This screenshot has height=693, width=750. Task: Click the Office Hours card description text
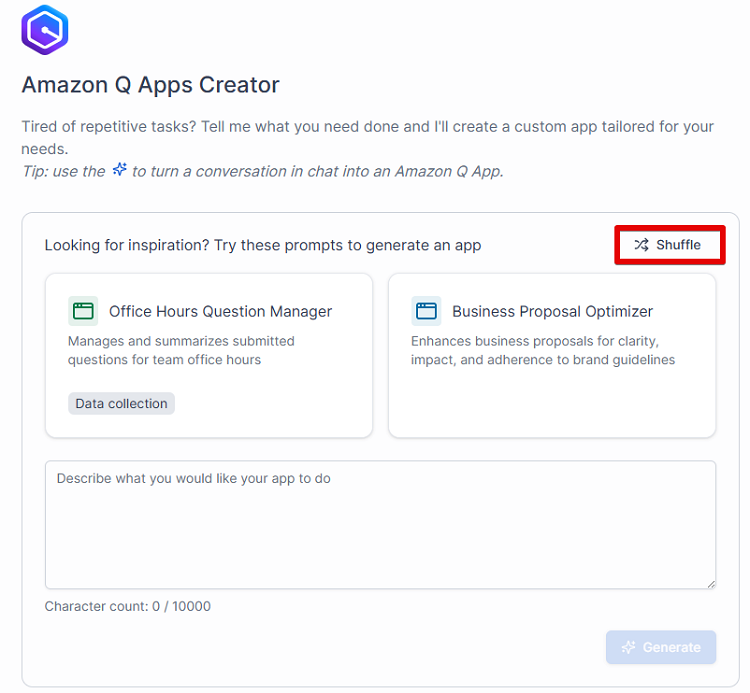[180, 350]
